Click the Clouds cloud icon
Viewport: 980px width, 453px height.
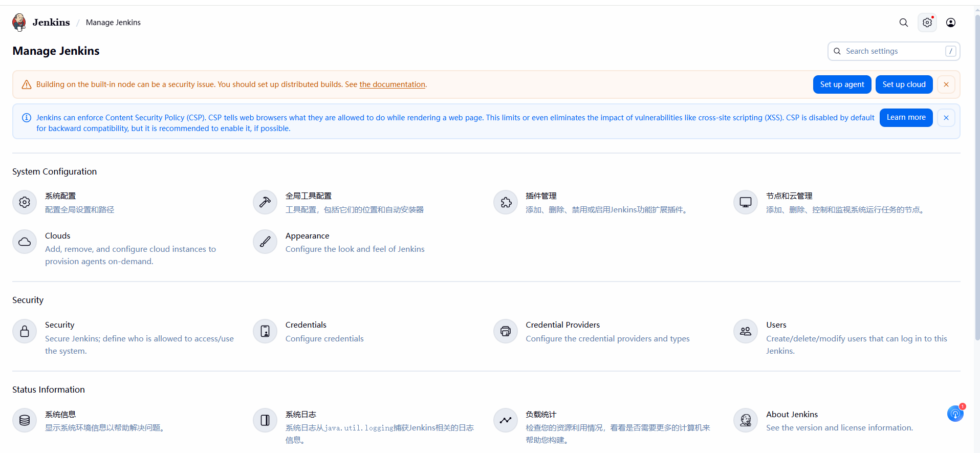pos(25,242)
